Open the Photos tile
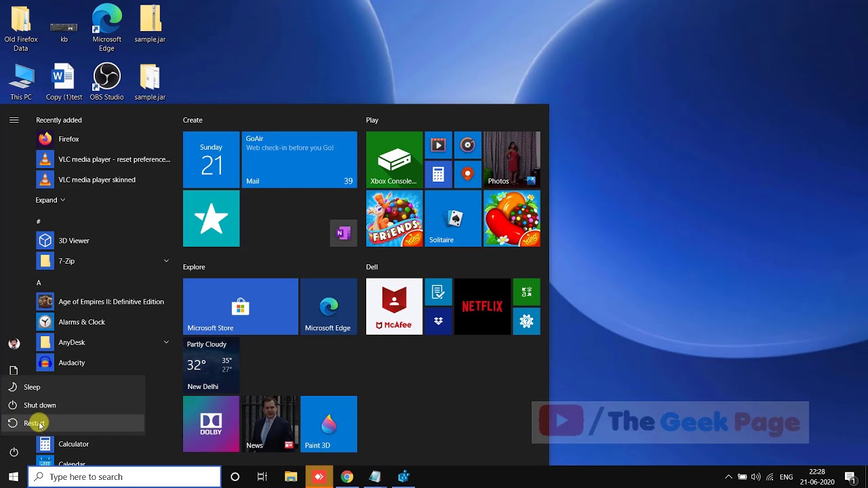 pyautogui.click(x=512, y=159)
